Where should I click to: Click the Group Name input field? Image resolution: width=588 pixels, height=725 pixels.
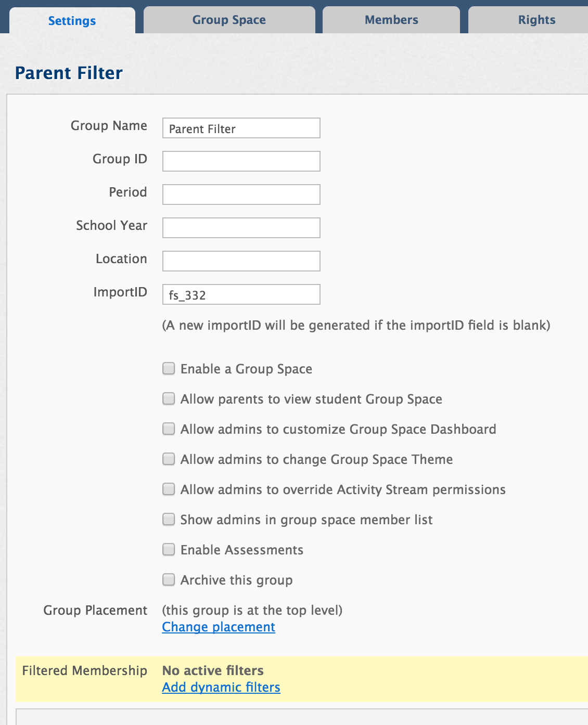[241, 128]
